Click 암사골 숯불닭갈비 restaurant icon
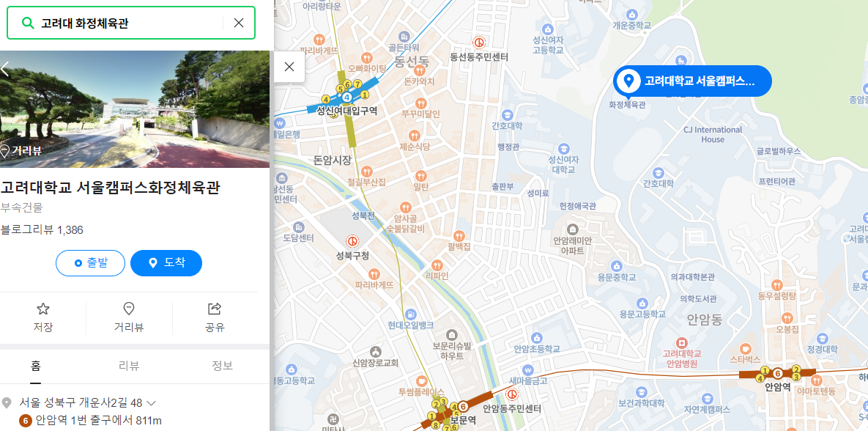Viewport: 868px width, 431px height. [406, 207]
